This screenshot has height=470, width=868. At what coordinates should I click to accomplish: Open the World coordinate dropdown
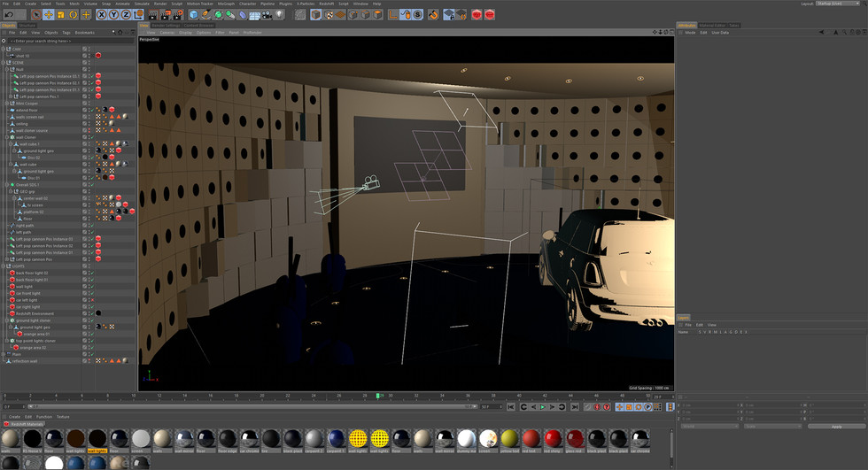point(709,427)
